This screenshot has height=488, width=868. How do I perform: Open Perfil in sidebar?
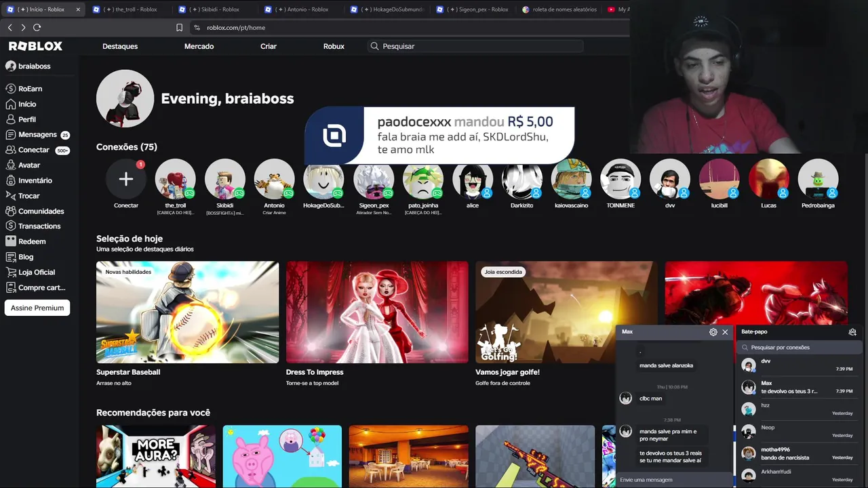click(x=21, y=119)
